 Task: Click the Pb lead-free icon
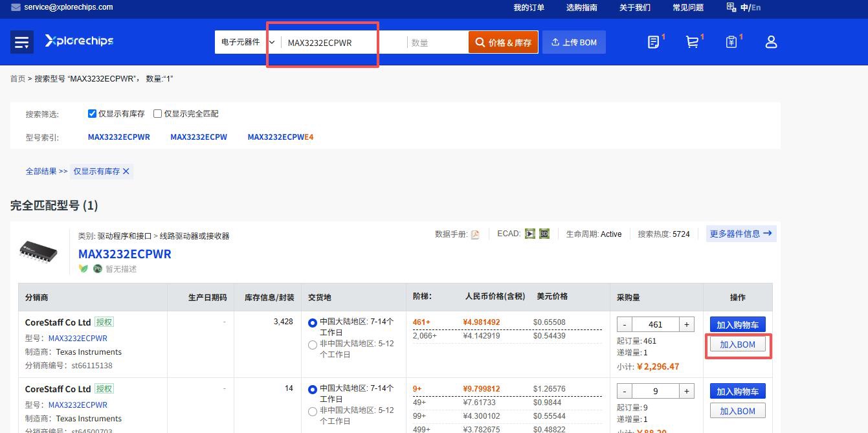pos(98,269)
